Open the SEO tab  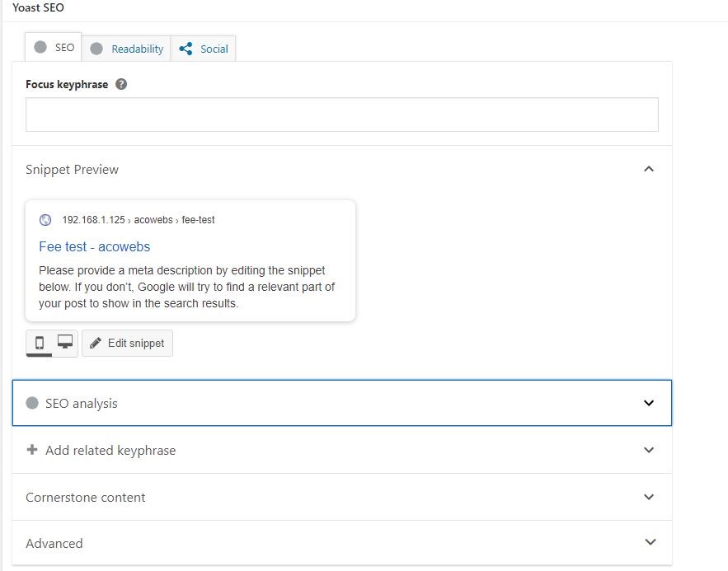coord(54,47)
